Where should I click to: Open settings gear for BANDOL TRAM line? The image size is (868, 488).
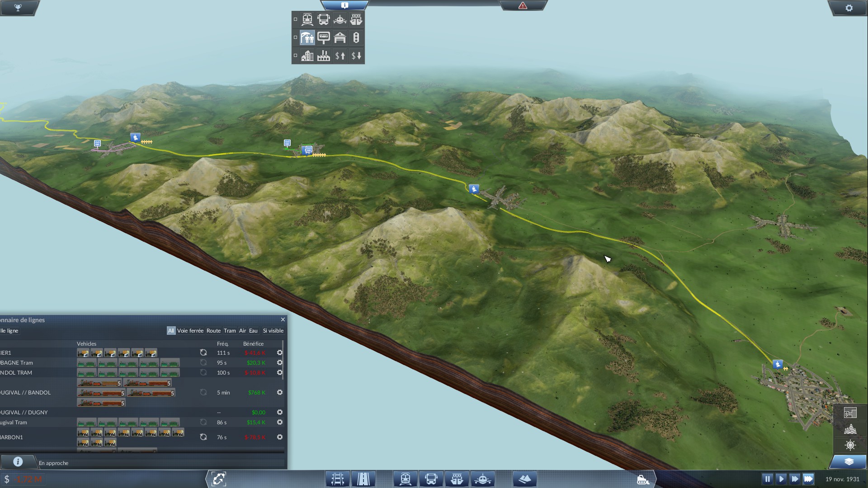(280, 373)
